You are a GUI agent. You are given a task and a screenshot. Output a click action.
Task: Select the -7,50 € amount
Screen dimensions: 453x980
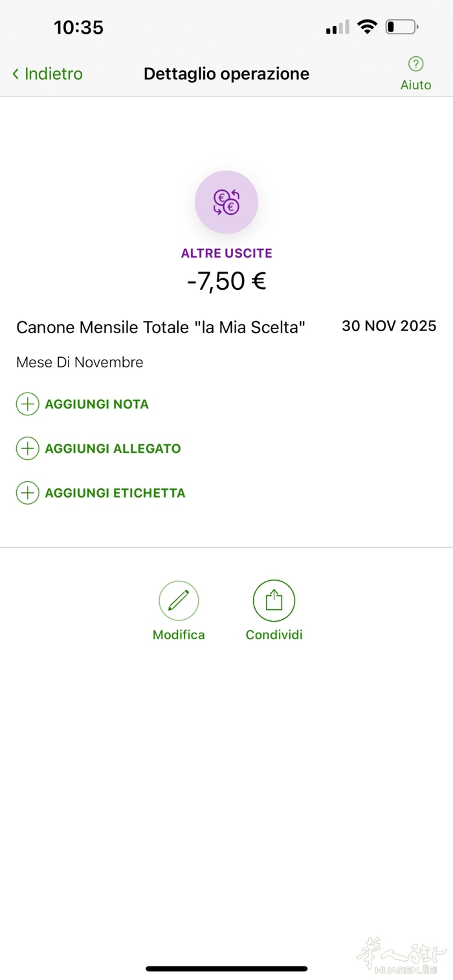pos(226,281)
